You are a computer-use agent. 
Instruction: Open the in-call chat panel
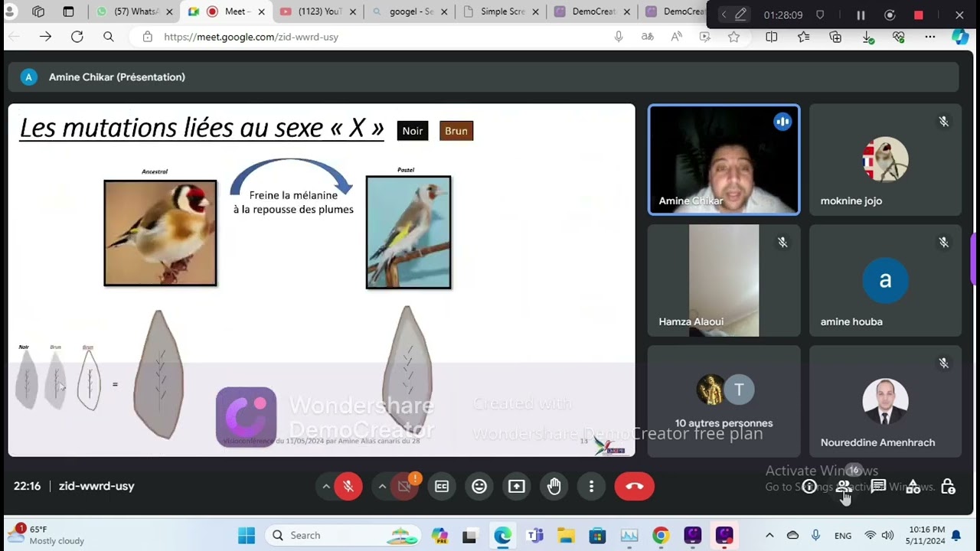pyautogui.click(x=878, y=487)
